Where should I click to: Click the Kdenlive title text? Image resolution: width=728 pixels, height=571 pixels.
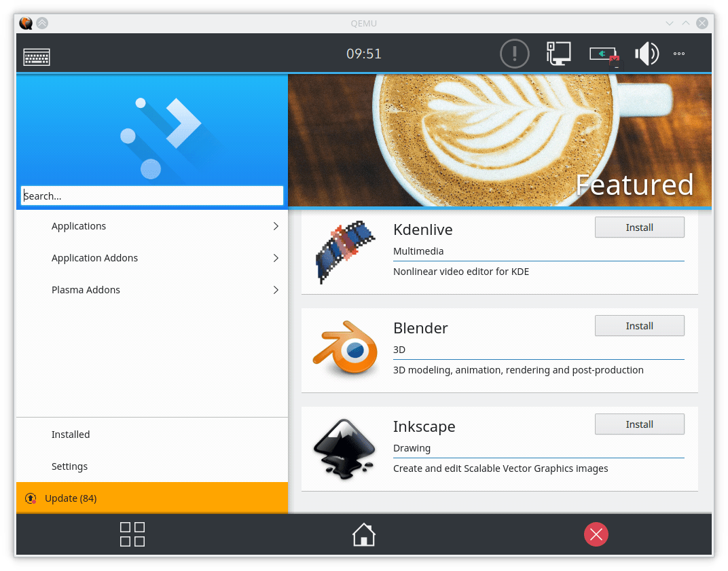point(423,229)
